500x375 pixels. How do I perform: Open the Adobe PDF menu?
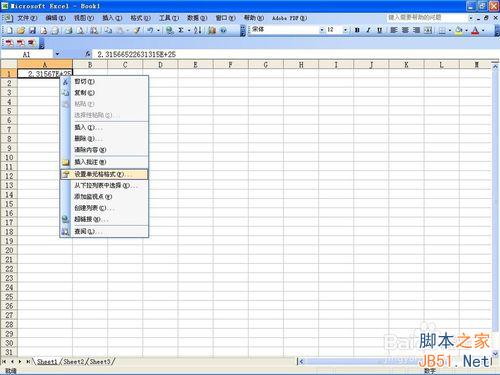click(289, 18)
